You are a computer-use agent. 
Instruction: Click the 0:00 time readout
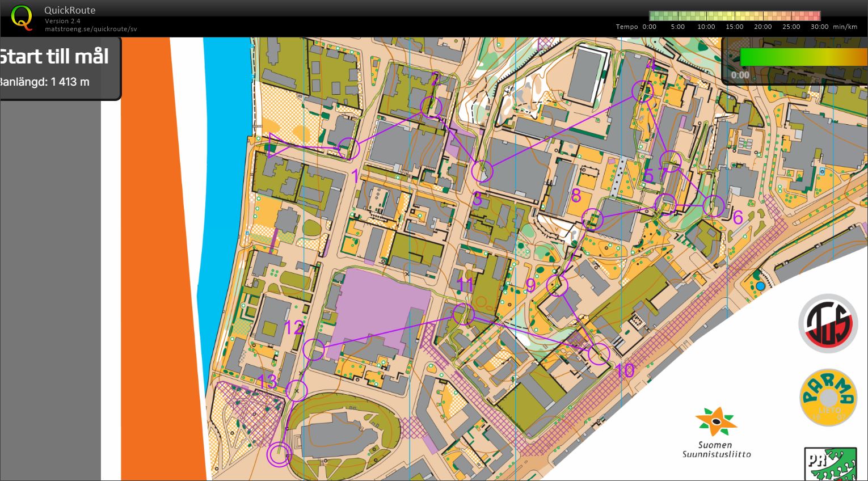click(740, 75)
